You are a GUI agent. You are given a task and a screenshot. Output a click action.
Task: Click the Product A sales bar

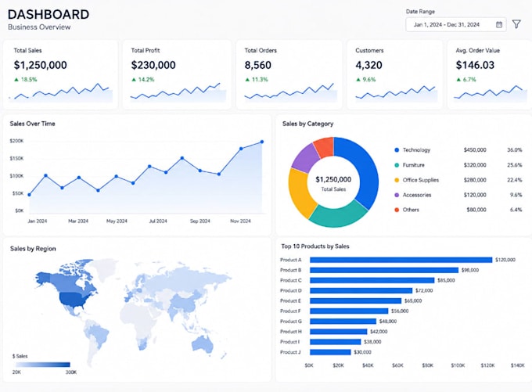pos(401,260)
